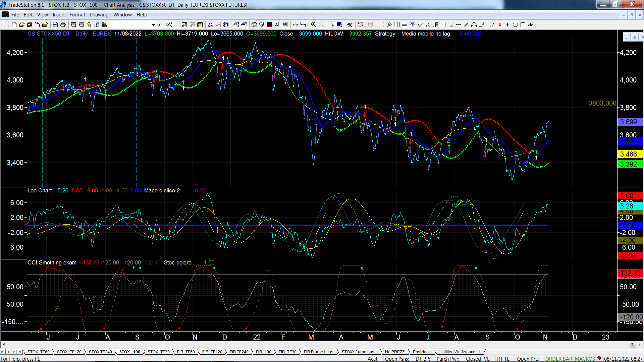644x362 pixels.
Task: Switch to the FIB_100 workspace tab
Action: point(264,352)
